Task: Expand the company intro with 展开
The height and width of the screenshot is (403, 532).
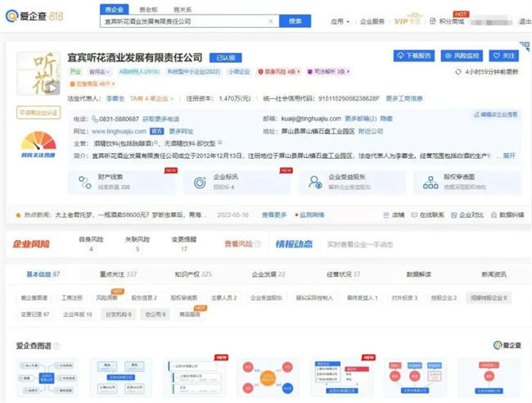Action: 509,156
